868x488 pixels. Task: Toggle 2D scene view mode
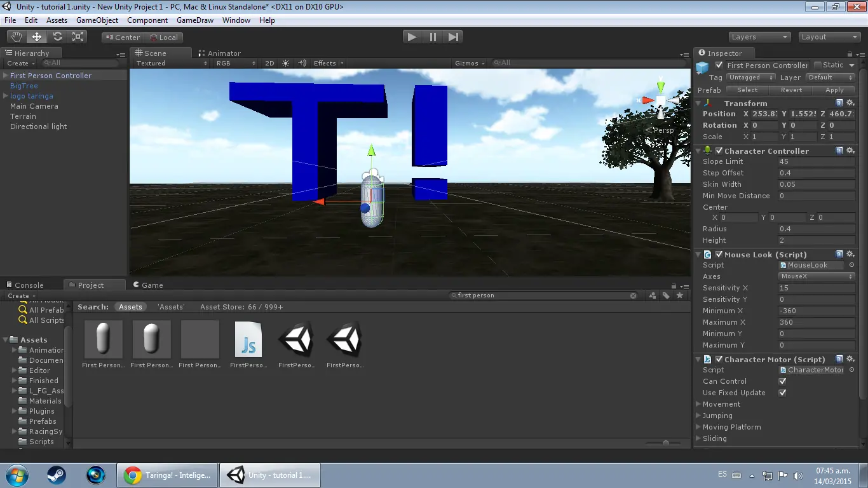[269, 63]
